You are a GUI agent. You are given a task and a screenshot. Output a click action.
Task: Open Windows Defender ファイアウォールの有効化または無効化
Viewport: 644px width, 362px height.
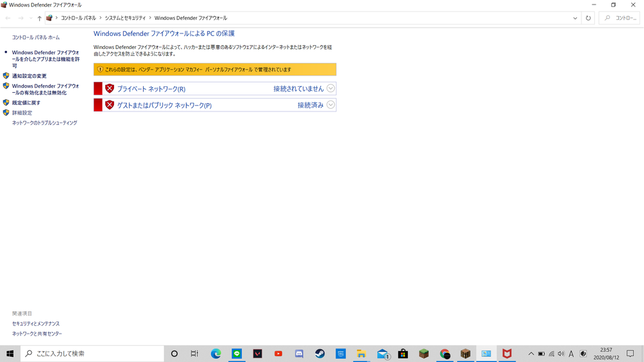click(45, 90)
